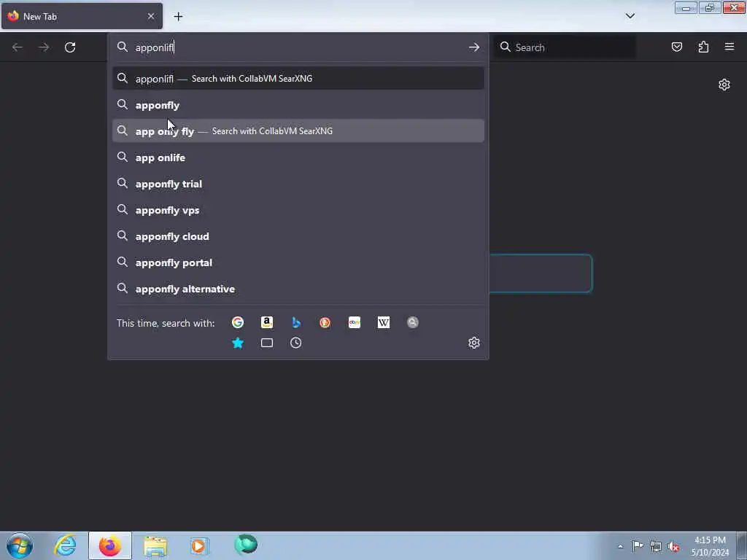Viewport: 747px width, 560px height.
Task: Personalize new tab with gear icon
Action: coord(724,85)
